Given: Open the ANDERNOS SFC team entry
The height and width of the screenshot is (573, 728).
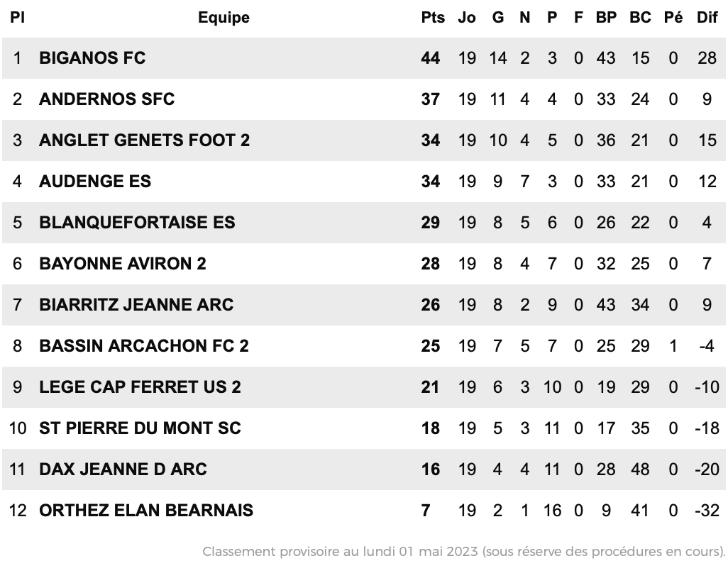Looking at the screenshot, I should 106,99.
